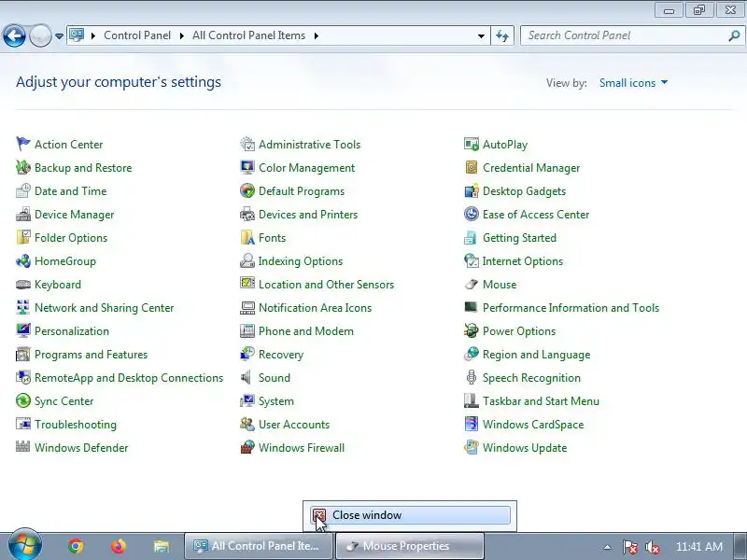This screenshot has width=747, height=560.
Task: Click the Notification Area Icons link
Action: click(x=315, y=308)
